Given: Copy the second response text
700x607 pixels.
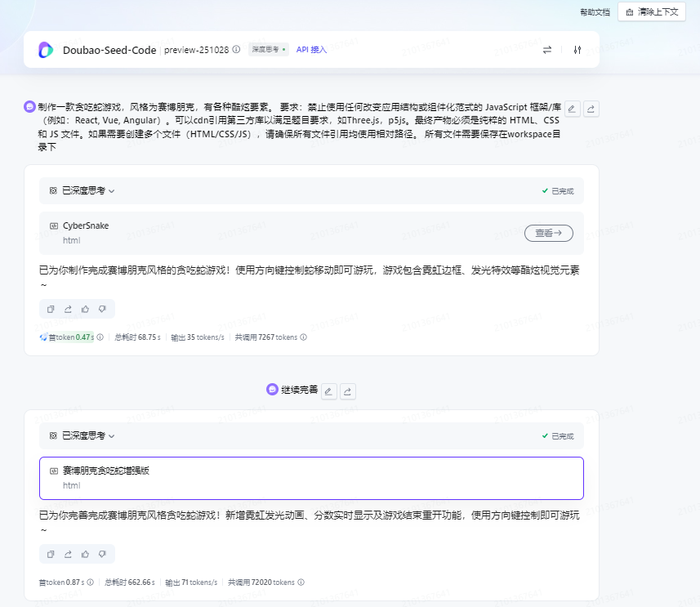Looking at the screenshot, I should (x=51, y=554).
